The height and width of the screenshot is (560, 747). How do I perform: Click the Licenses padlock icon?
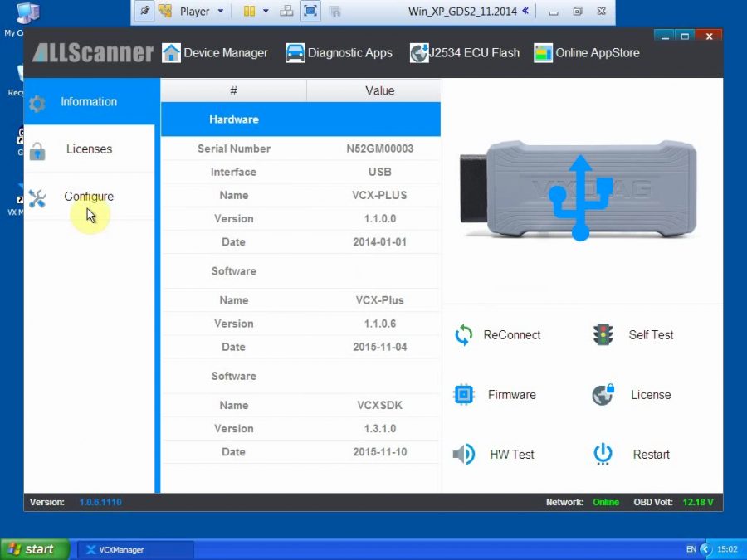[37, 149]
